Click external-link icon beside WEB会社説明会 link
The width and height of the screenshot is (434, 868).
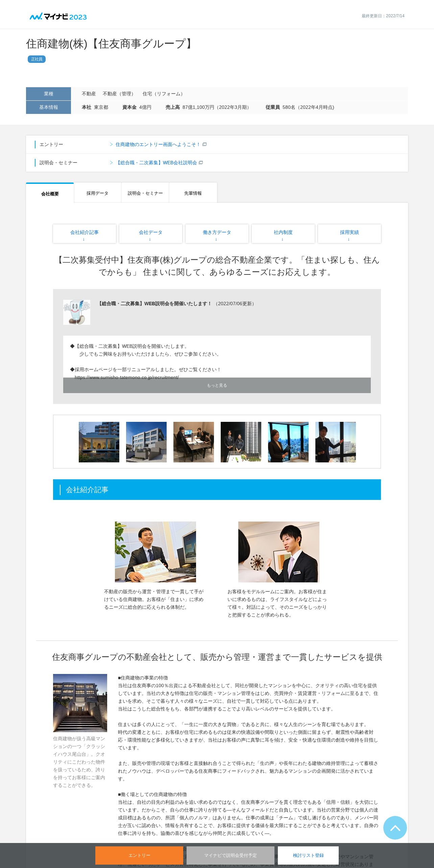(x=201, y=163)
